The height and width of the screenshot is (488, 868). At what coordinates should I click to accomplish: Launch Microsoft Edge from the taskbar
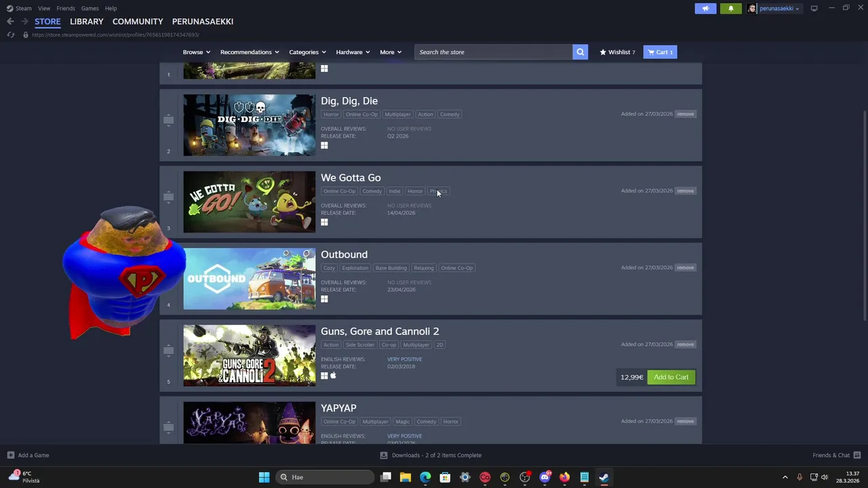(425, 477)
